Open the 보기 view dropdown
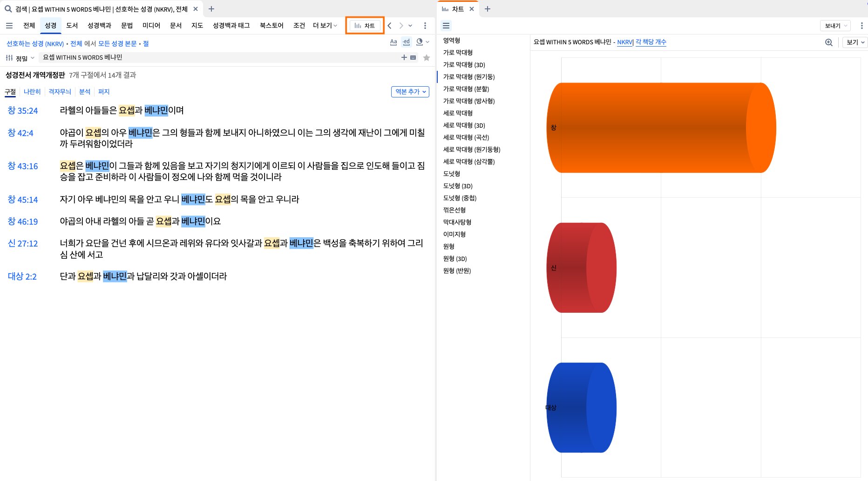This screenshot has height=481, width=868. click(855, 42)
